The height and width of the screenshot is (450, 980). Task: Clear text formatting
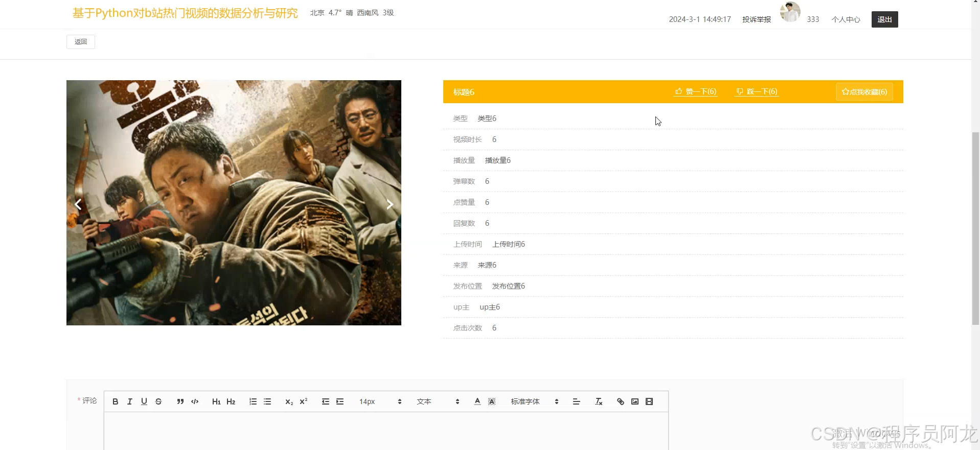pyautogui.click(x=599, y=401)
